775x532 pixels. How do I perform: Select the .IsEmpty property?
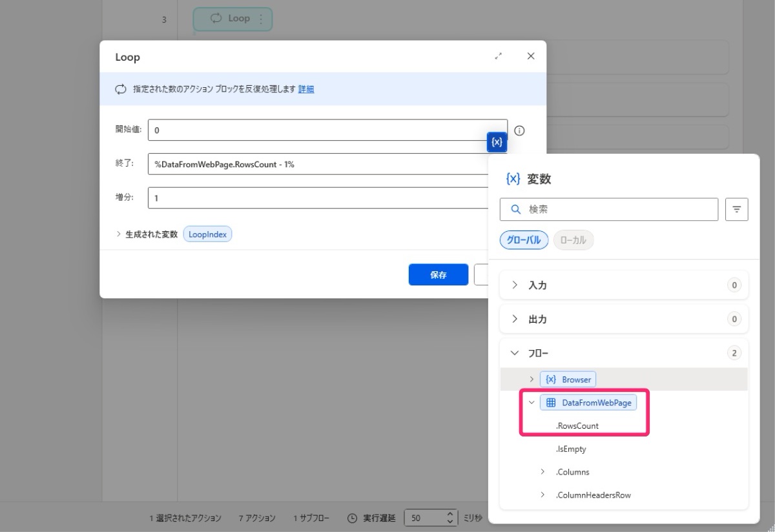[571, 449]
